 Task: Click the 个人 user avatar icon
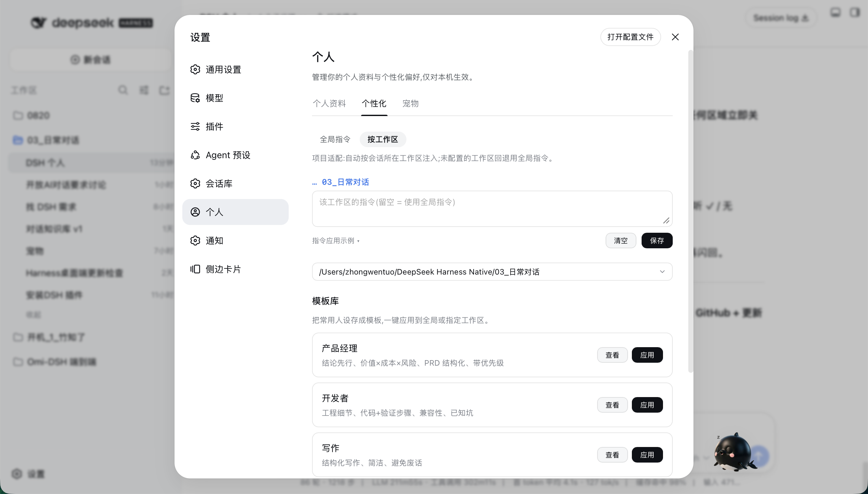pos(195,212)
